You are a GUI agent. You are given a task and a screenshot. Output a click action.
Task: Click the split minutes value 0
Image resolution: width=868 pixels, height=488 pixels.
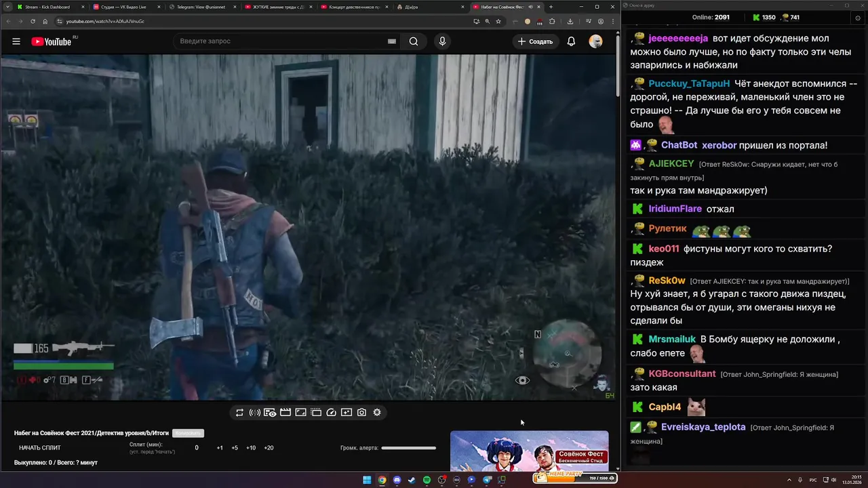point(197,448)
